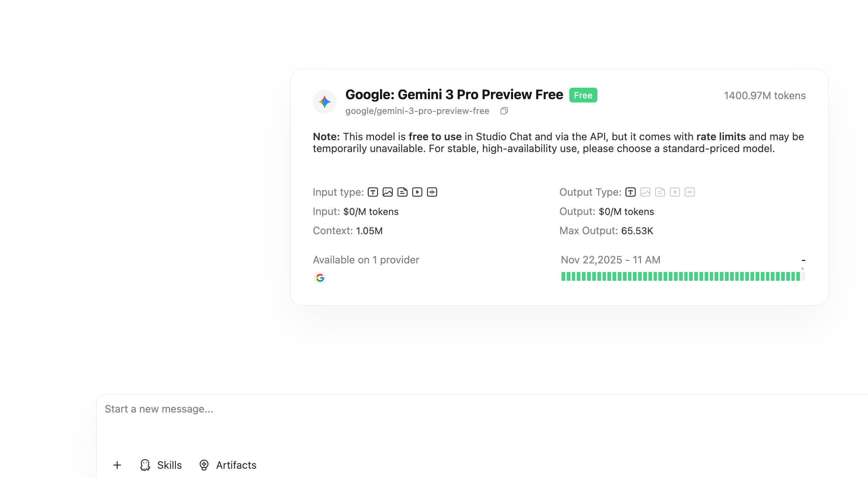Open the Skills option

click(161, 465)
